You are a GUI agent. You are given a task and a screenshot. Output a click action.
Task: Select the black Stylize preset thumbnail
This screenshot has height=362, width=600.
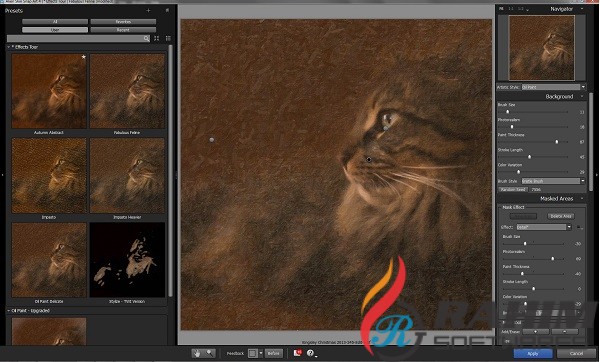[127, 260]
